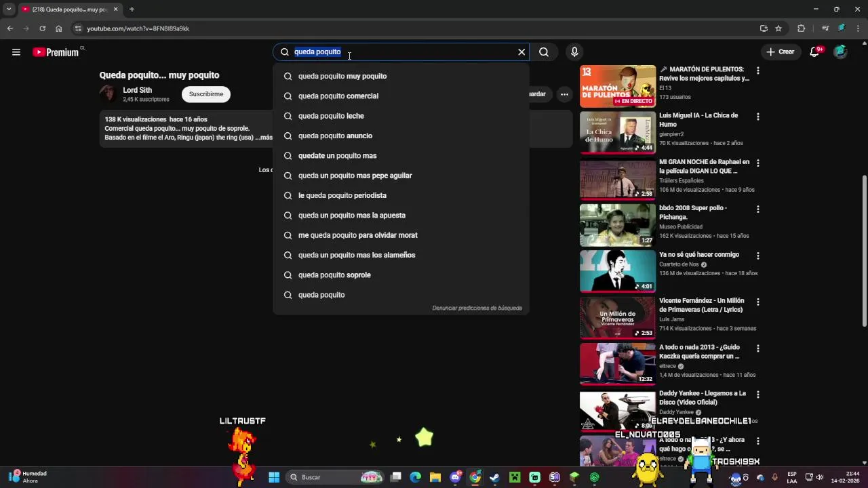The width and height of the screenshot is (868, 488).
Task: Choose 'me queda poquito para olvidar morat'
Action: tap(401, 235)
